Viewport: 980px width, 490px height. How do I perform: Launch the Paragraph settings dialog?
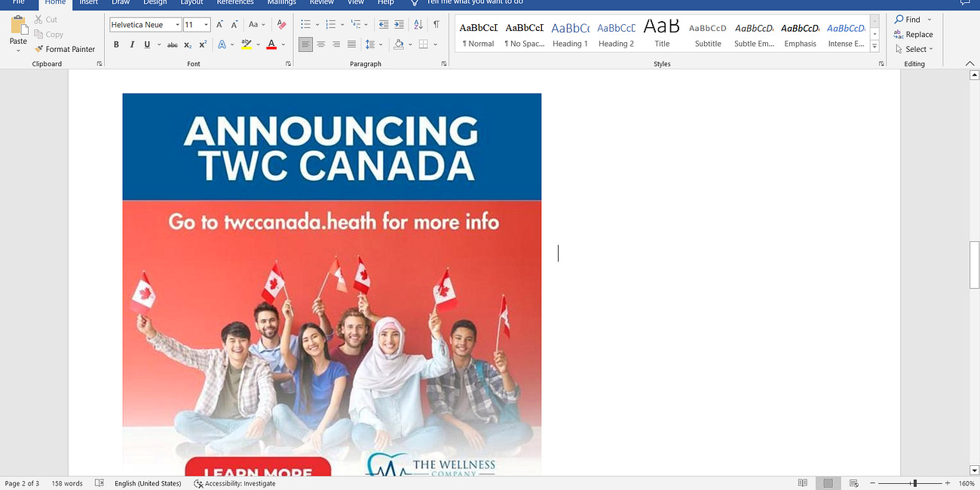click(x=443, y=64)
